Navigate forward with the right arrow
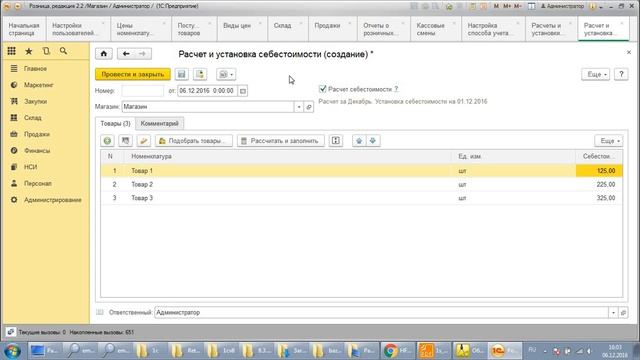The height and width of the screenshot is (360, 640). coord(142,54)
